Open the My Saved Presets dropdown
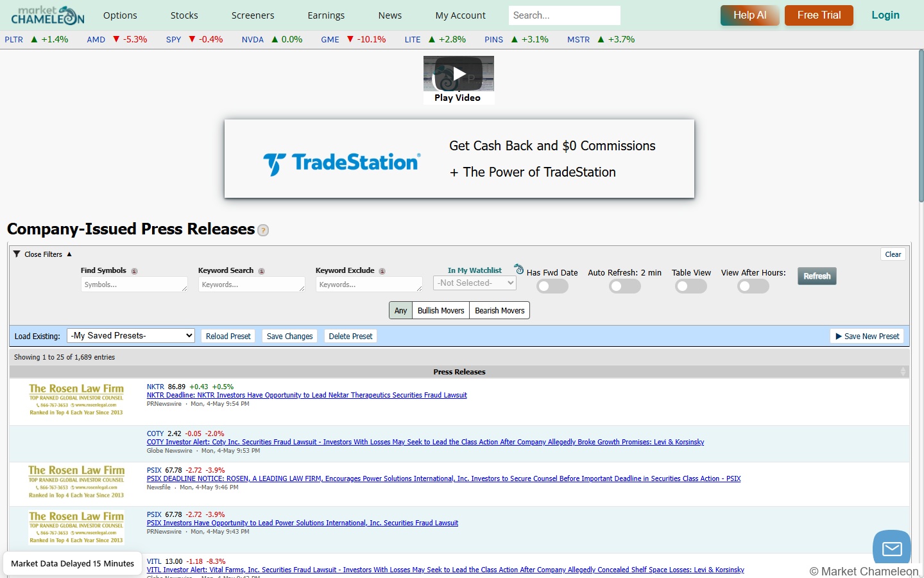 point(131,335)
